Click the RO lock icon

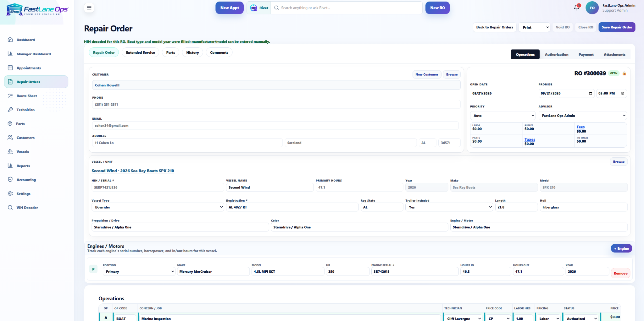coord(624,73)
